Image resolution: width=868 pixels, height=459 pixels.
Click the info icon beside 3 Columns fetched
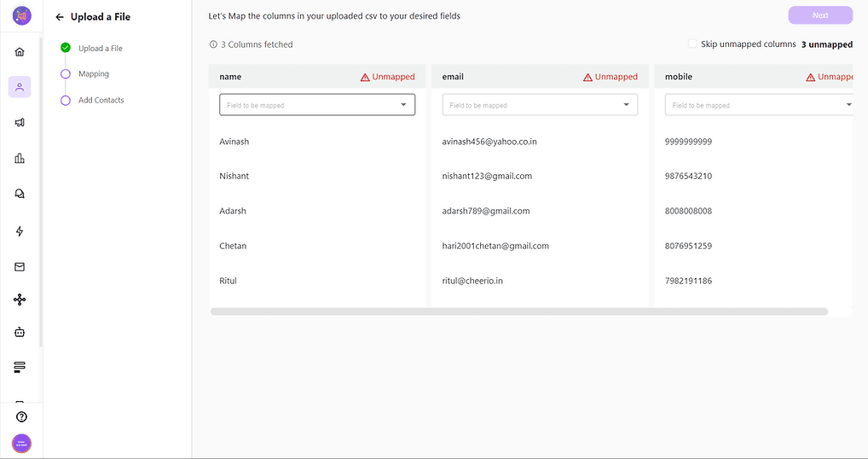pos(213,44)
